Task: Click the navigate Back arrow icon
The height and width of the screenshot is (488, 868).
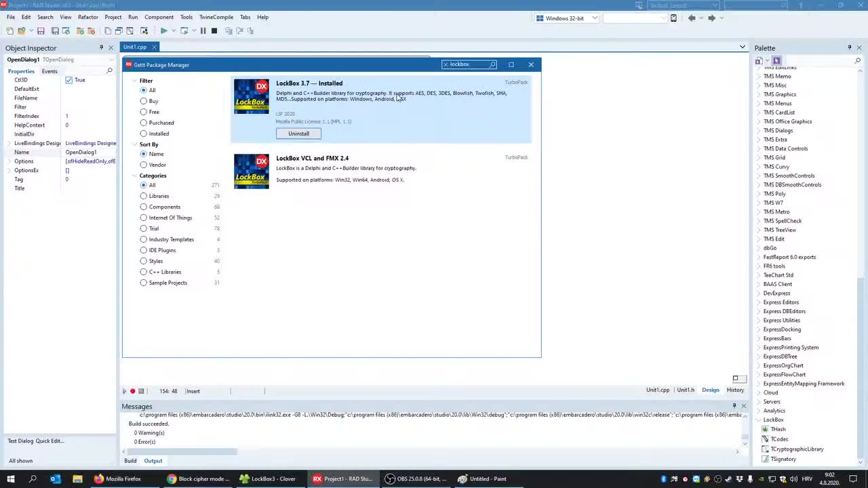Action: (692, 18)
